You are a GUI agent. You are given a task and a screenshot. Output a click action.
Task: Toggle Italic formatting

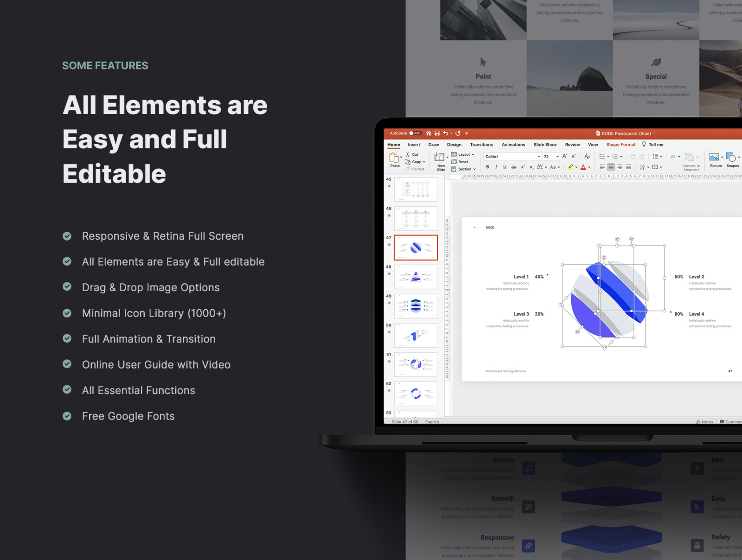[x=496, y=167]
